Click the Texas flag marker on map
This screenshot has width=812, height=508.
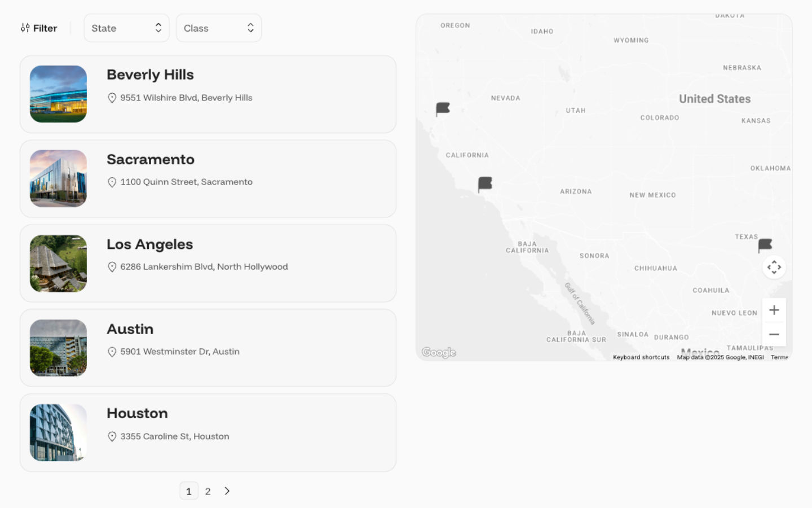[x=765, y=245]
